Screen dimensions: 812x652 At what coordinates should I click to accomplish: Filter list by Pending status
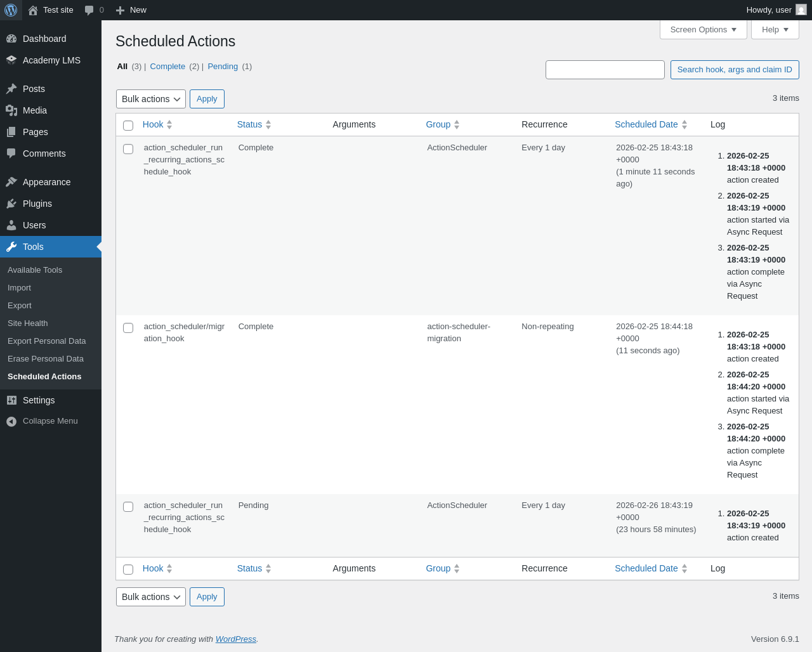223,66
